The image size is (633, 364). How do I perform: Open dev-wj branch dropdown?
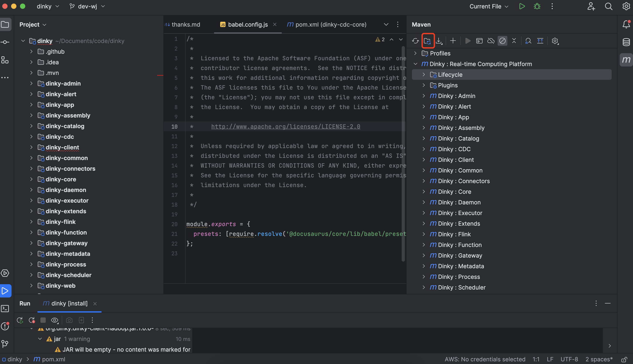point(87,6)
